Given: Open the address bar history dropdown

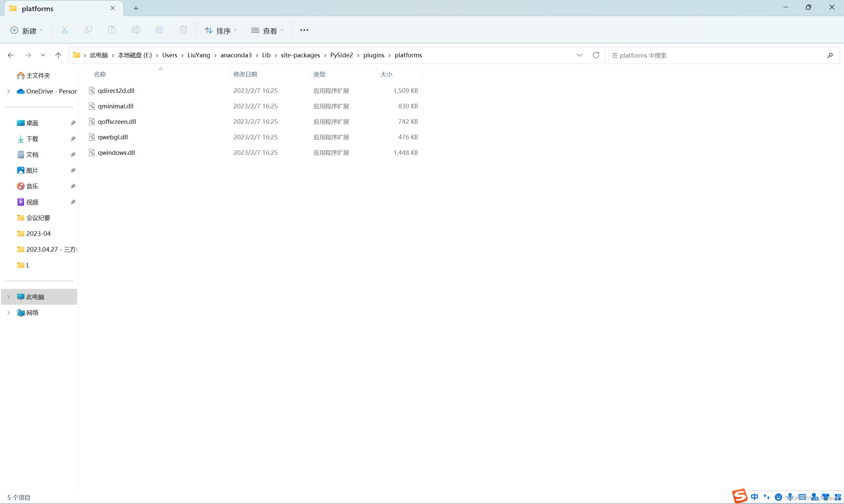Looking at the screenshot, I should [580, 55].
